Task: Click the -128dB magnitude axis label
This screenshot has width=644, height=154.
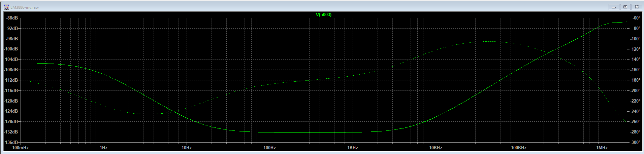Action: pyautogui.click(x=11, y=121)
